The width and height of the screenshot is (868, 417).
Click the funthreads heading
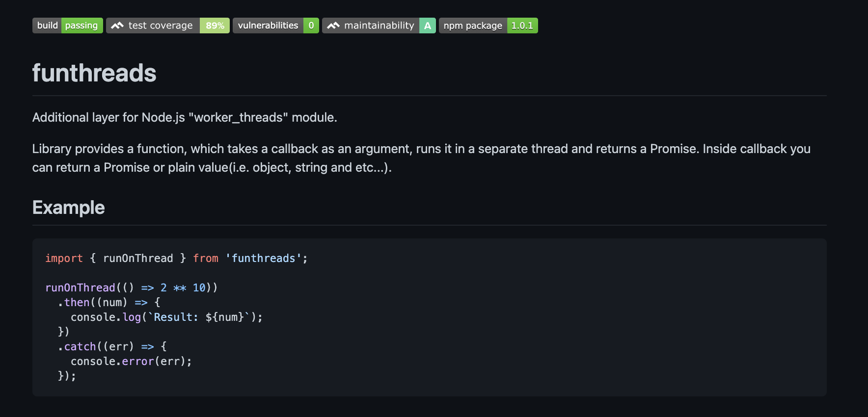coord(94,73)
